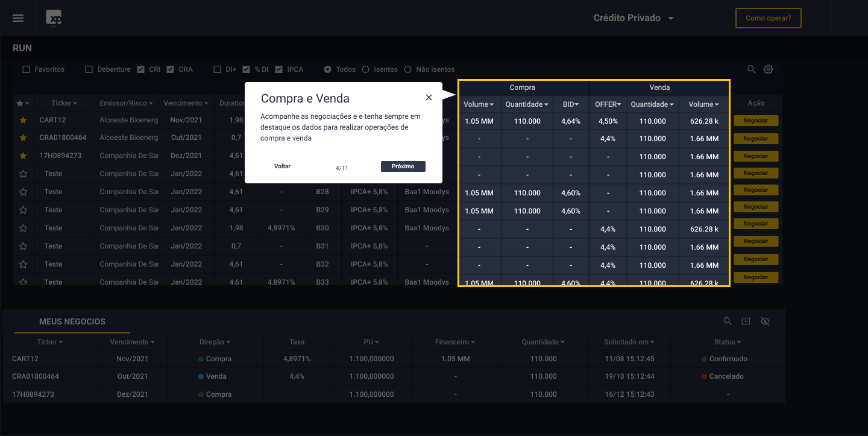Click the XP logo icon

54,18
